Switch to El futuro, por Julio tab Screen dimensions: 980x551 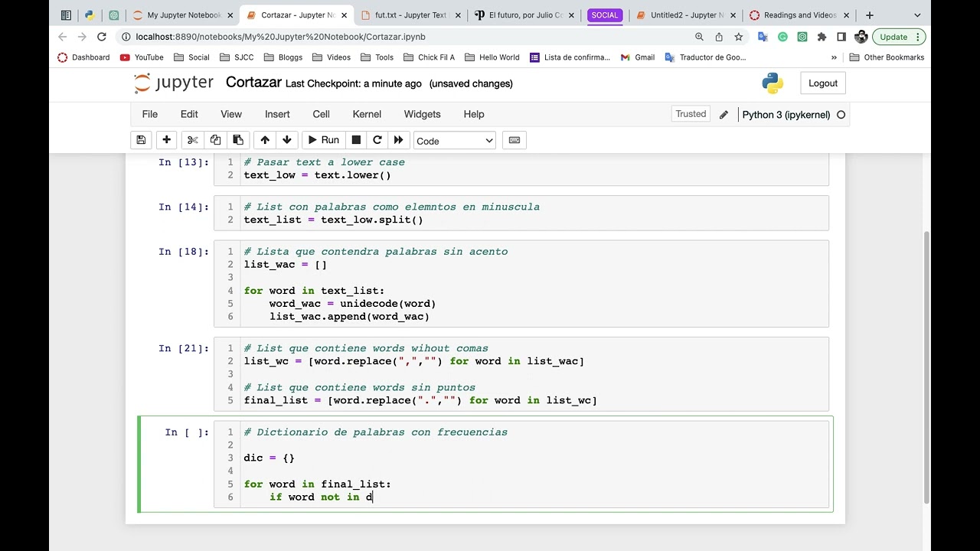[x=525, y=15]
